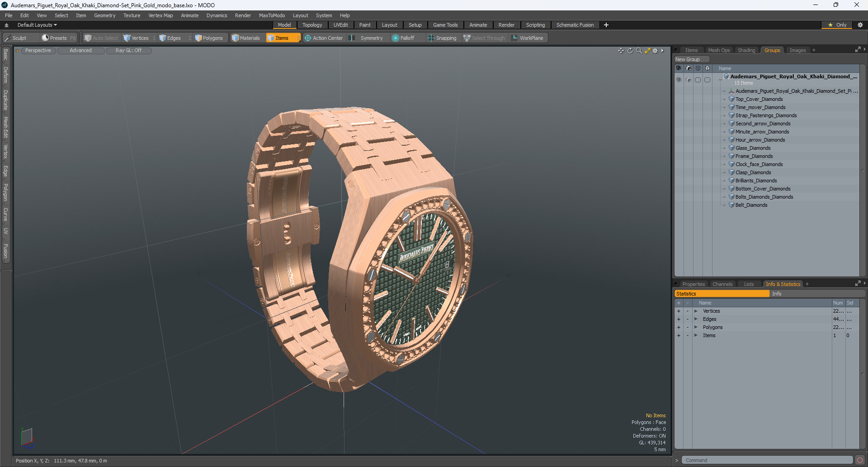This screenshot has width=868, height=467.
Task: Toggle Select Through option
Action: (484, 38)
